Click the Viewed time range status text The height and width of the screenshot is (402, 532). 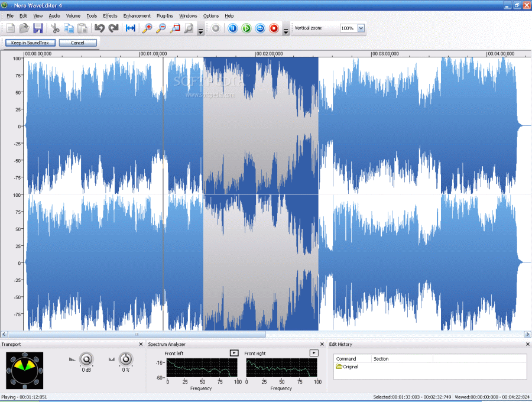click(492, 397)
